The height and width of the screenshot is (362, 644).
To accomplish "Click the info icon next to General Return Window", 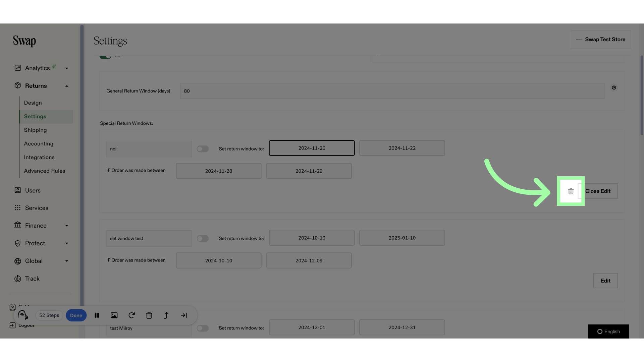I will tap(614, 87).
